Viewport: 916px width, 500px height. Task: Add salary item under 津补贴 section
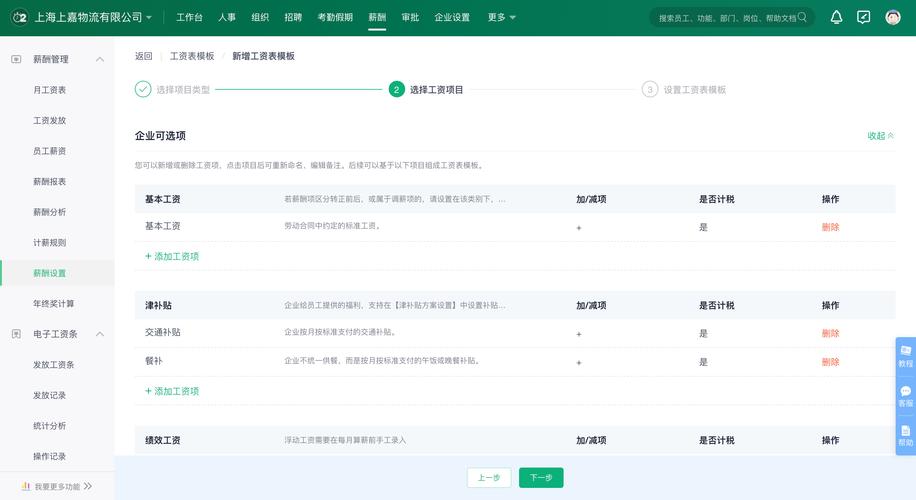[172, 391]
